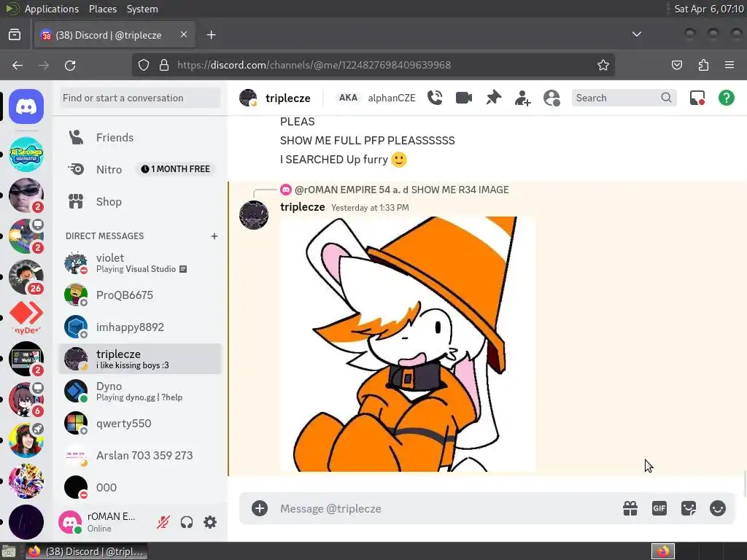Open direct message with qwerty550

(x=140, y=424)
